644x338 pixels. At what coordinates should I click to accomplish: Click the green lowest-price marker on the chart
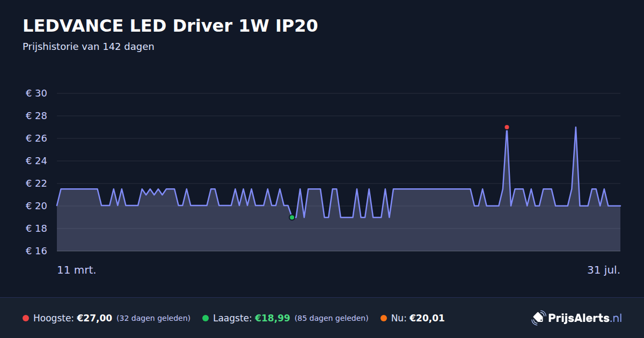click(292, 217)
